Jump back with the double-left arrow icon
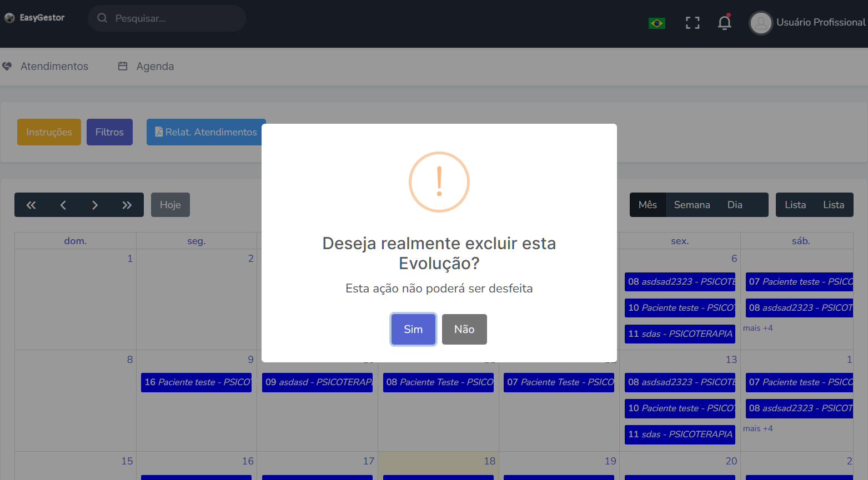This screenshot has height=480, width=868. [x=31, y=205]
